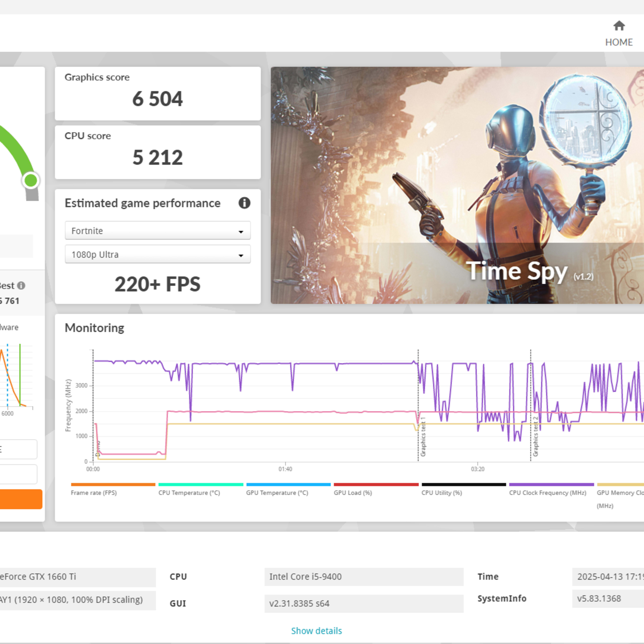
Task: Toggle CPU Temperature (°C) legend entry
Action: [x=201, y=489]
